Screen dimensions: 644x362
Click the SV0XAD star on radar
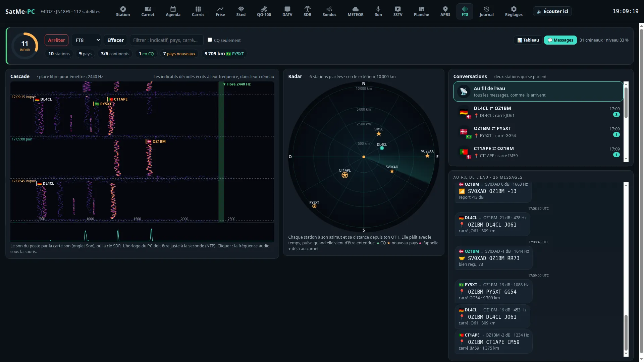pyautogui.click(x=392, y=171)
